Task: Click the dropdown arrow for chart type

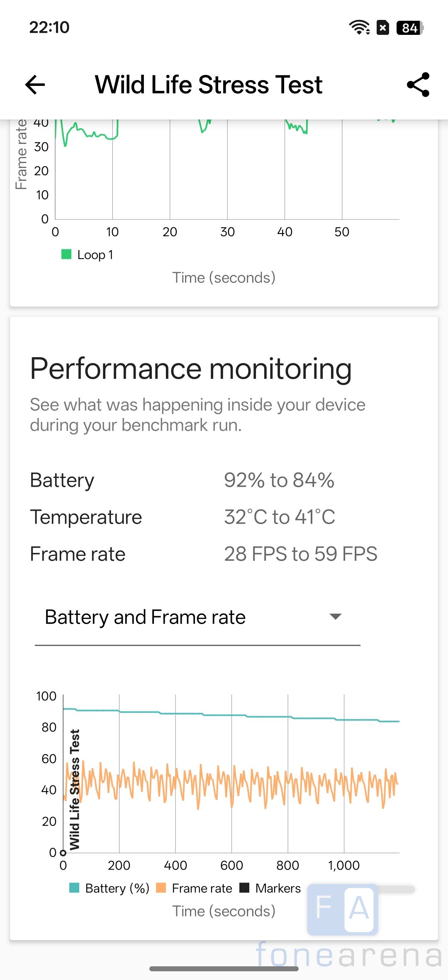Action: [335, 617]
